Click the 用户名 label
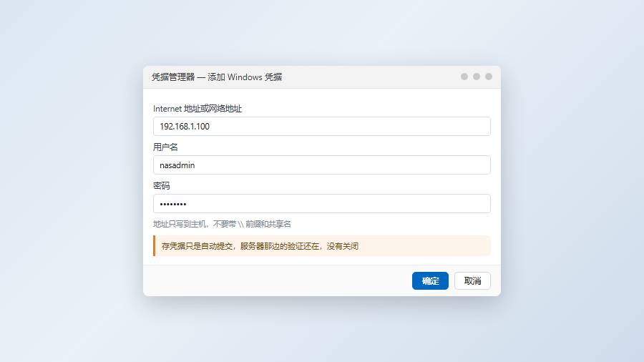Image resolution: width=644 pixels, height=362 pixels. pos(165,147)
